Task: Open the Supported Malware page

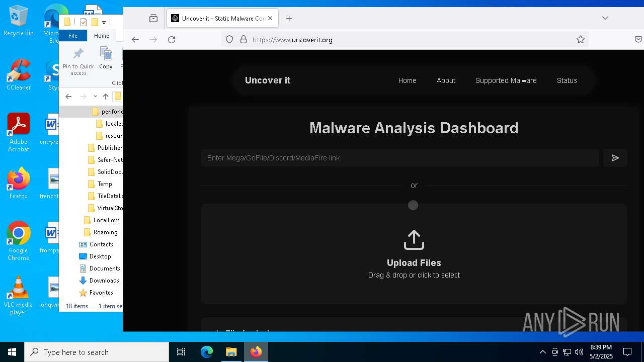Action: [x=506, y=80]
